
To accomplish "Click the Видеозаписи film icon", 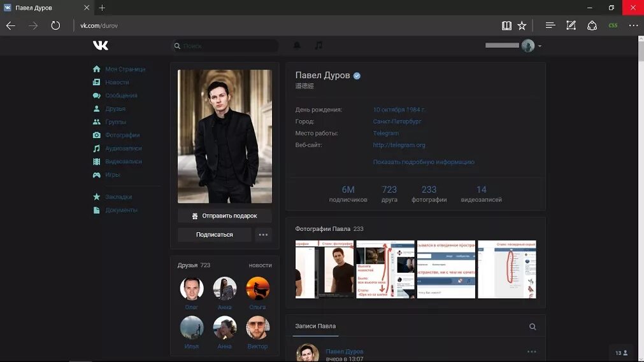I will (97, 162).
